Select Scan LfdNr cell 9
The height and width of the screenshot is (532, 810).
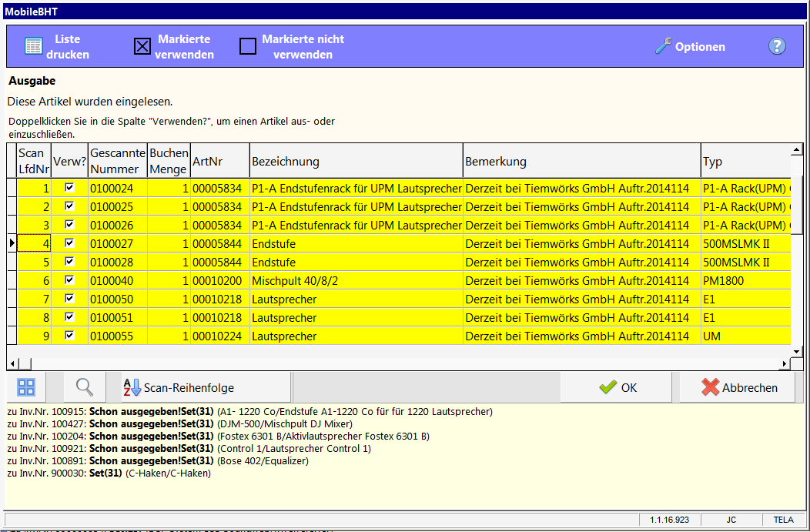[x=34, y=336]
